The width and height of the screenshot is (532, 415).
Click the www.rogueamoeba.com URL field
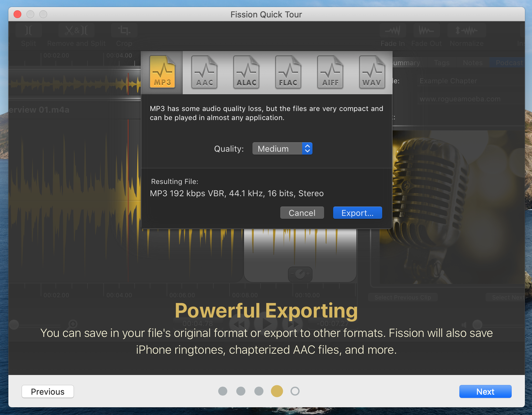tap(471, 99)
